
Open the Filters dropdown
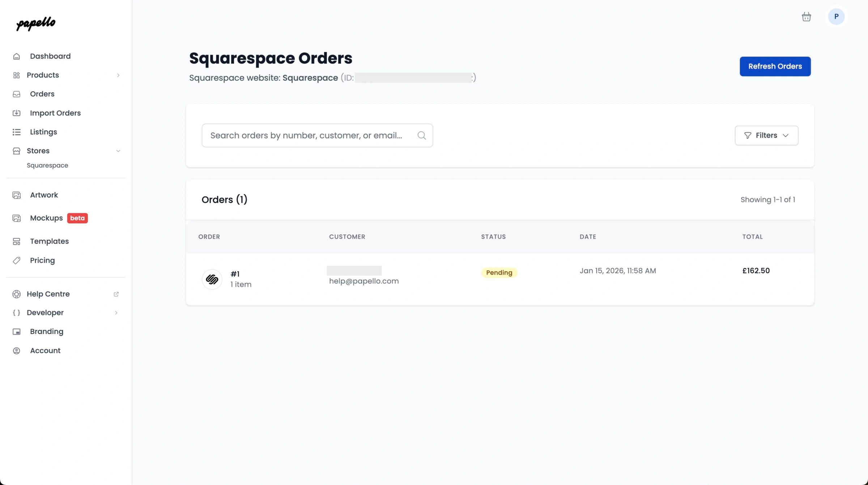pos(766,135)
